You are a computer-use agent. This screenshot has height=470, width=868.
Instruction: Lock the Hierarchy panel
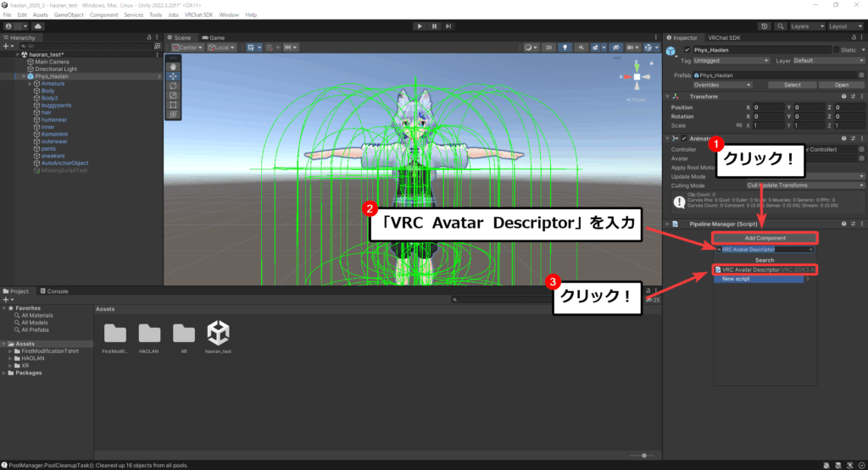[x=149, y=37]
